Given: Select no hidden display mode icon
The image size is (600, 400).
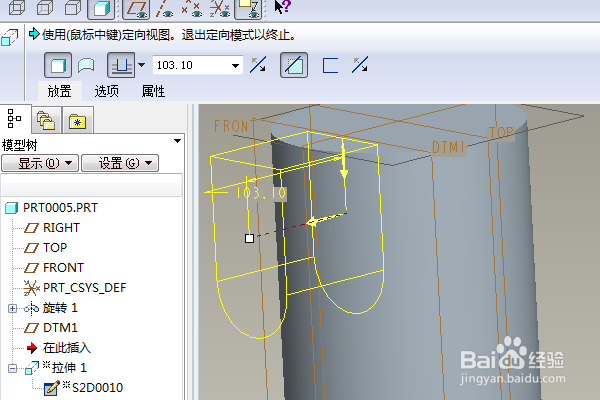Looking at the screenshot, I should pyautogui.click(x=73, y=8).
